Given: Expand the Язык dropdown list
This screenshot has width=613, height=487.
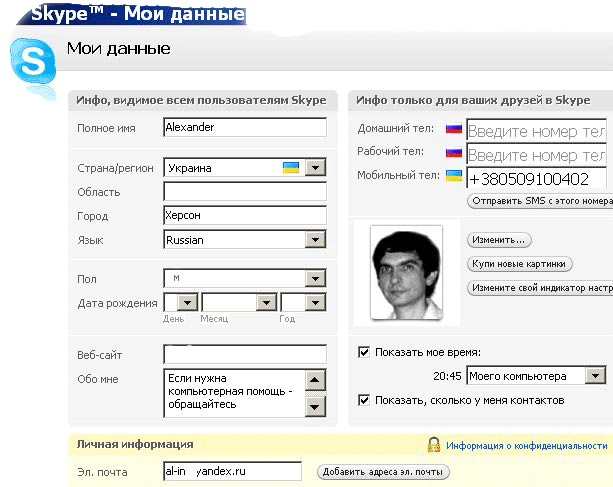Looking at the screenshot, I should coord(316,240).
